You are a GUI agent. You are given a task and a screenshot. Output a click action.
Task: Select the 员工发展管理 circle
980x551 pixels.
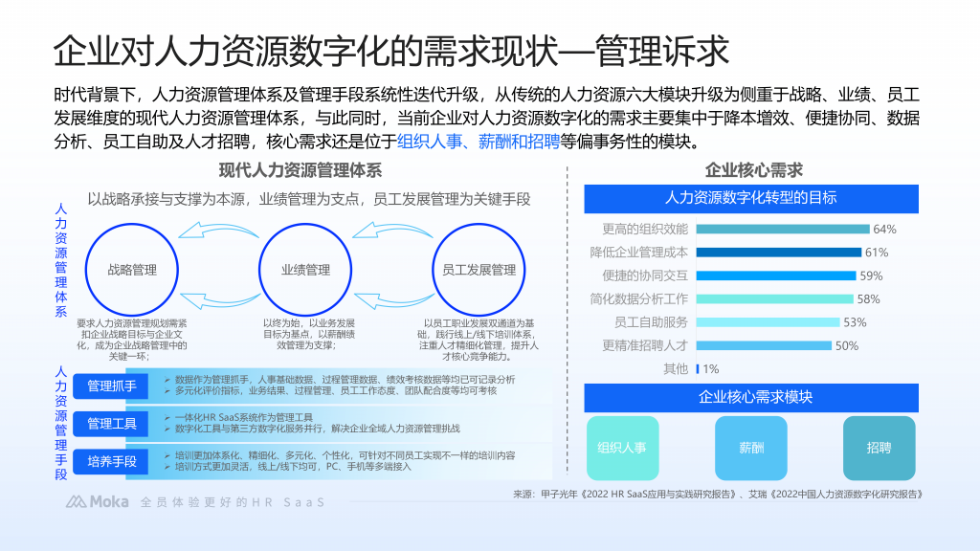pyautogui.click(x=479, y=270)
